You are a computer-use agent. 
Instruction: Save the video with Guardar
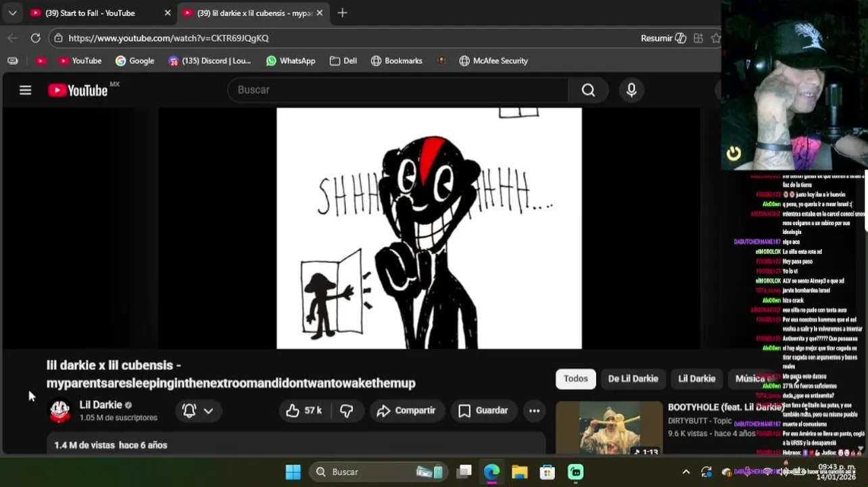[x=483, y=411]
